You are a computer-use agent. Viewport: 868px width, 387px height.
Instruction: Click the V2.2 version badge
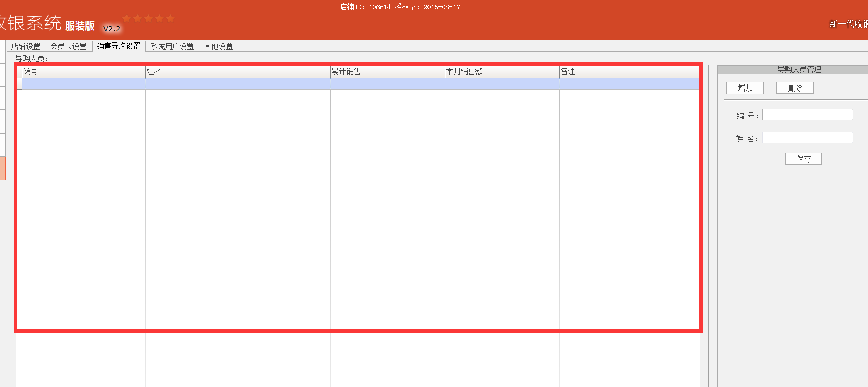111,29
